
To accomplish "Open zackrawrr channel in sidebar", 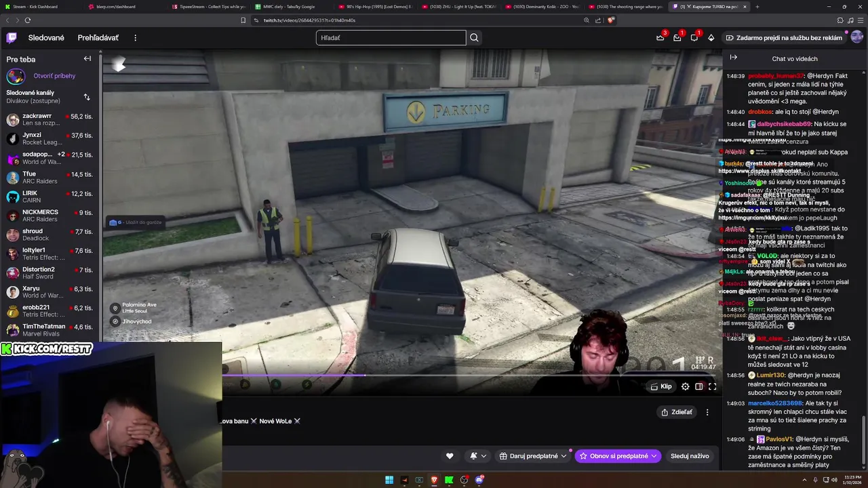I will pyautogui.click(x=51, y=120).
